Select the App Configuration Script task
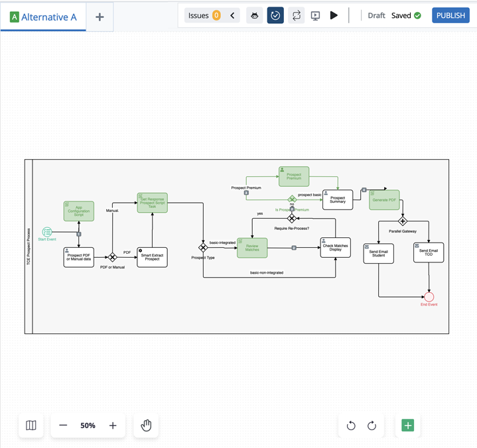The height and width of the screenshot is (448, 477). pyautogui.click(x=79, y=211)
